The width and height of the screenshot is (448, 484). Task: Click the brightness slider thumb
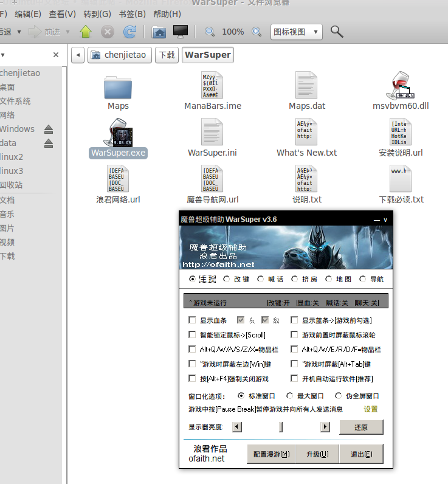tap(281, 427)
